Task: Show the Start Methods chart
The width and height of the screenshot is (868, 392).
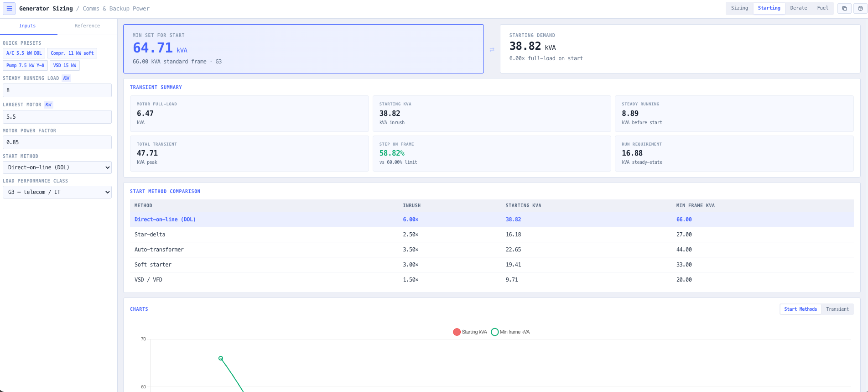Action: (x=800, y=309)
